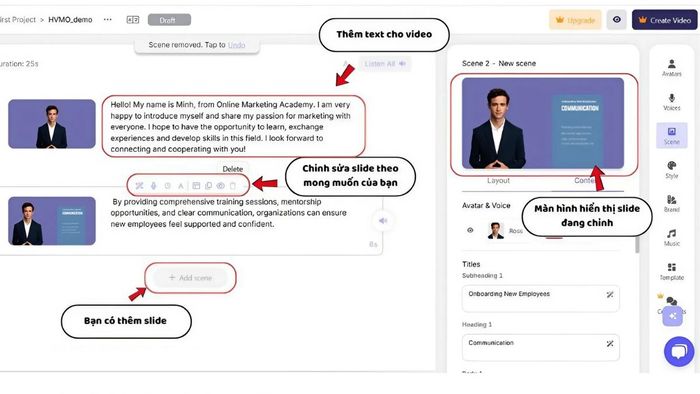The height and width of the screenshot is (394, 700).
Task: Click the preview eye icon near Upgrade
Action: [x=617, y=20]
